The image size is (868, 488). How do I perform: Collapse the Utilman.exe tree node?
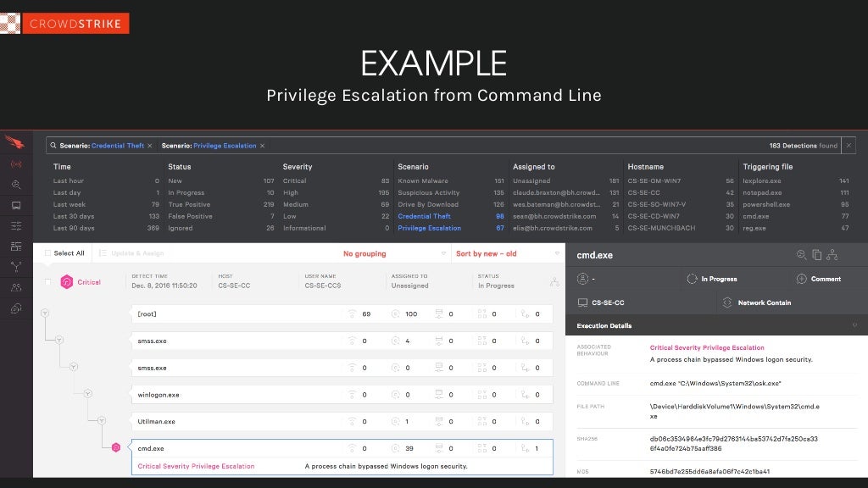tap(102, 420)
